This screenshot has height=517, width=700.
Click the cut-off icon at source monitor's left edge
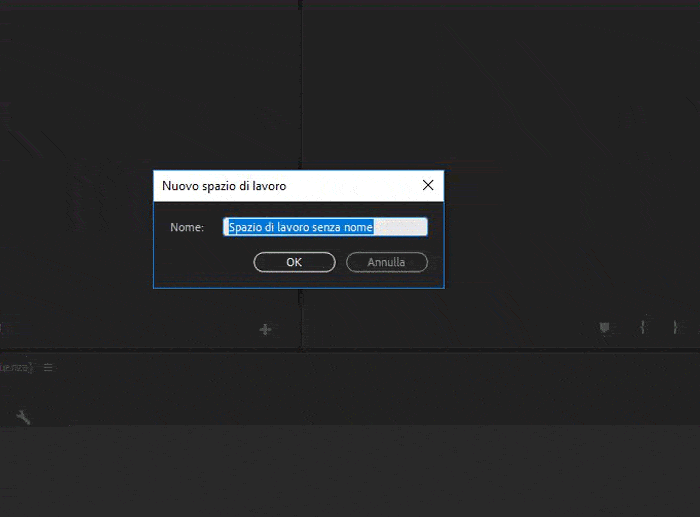(x=2, y=328)
